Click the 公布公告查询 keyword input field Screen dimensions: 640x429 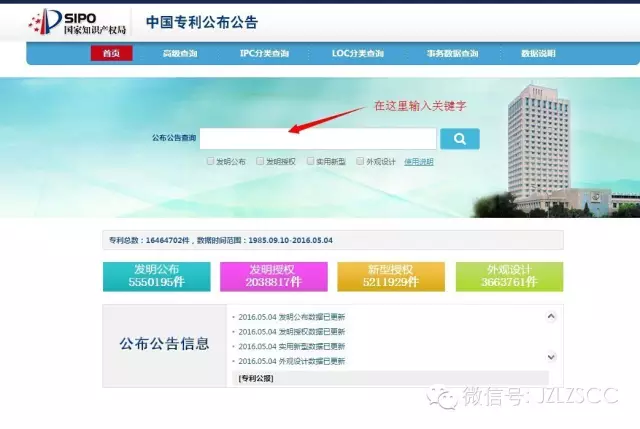pos(317,139)
